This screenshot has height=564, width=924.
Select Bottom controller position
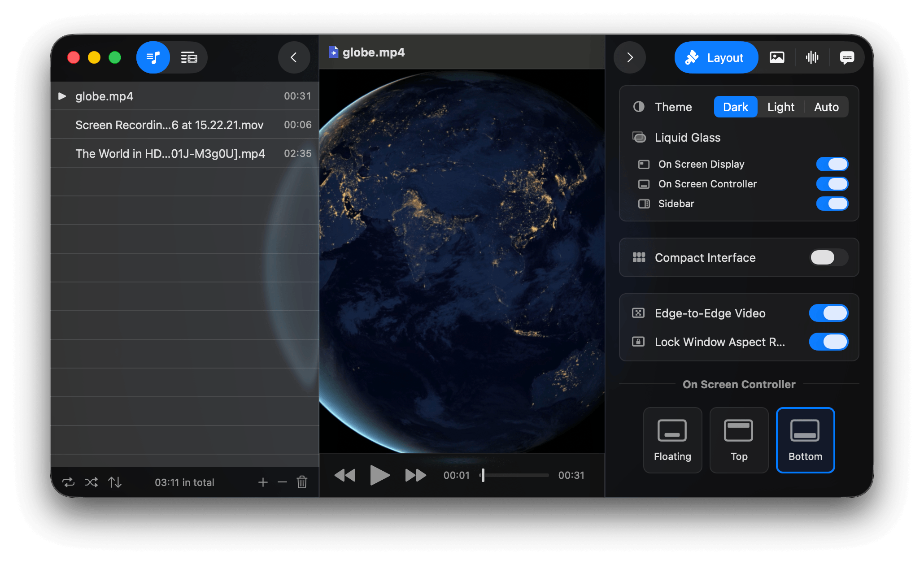[x=805, y=440]
